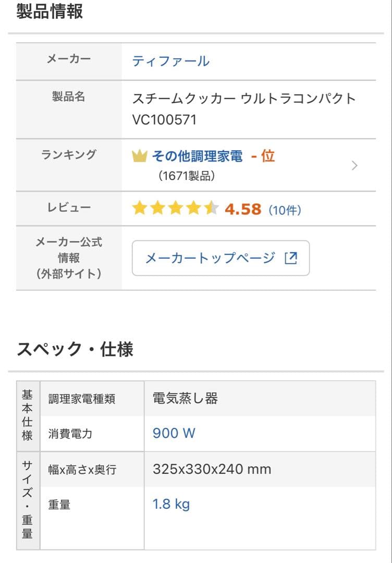Click the (1671製品) product count text
Image resolution: width=392 pixels, height=563 pixels.
tap(187, 176)
